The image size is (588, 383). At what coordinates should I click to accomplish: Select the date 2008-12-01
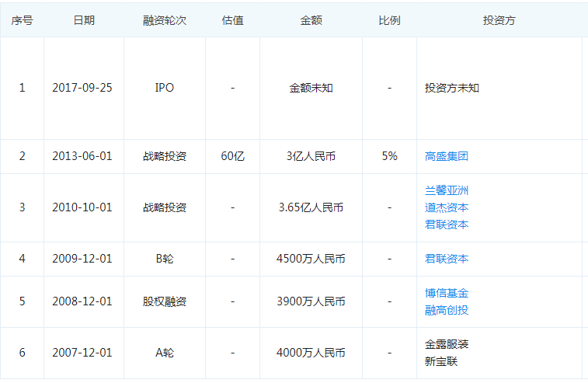(x=82, y=301)
